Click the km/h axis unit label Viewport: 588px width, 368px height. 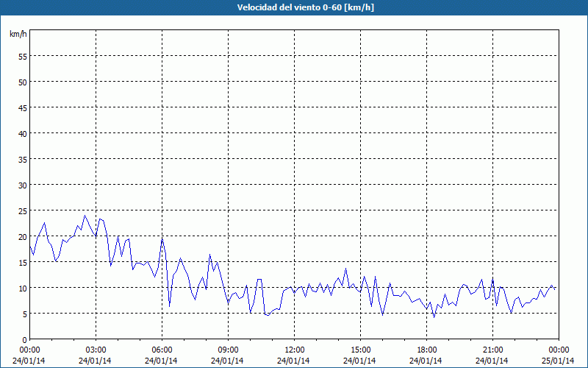click(18, 34)
